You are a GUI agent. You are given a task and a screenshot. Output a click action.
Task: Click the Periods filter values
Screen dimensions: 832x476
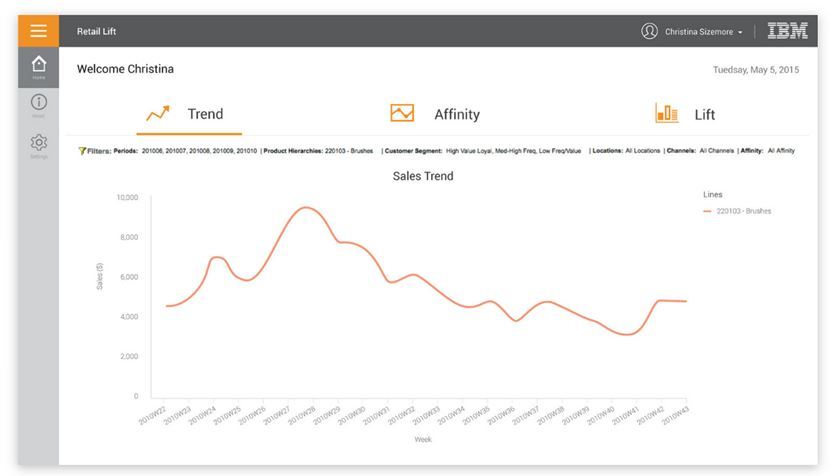point(200,151)
